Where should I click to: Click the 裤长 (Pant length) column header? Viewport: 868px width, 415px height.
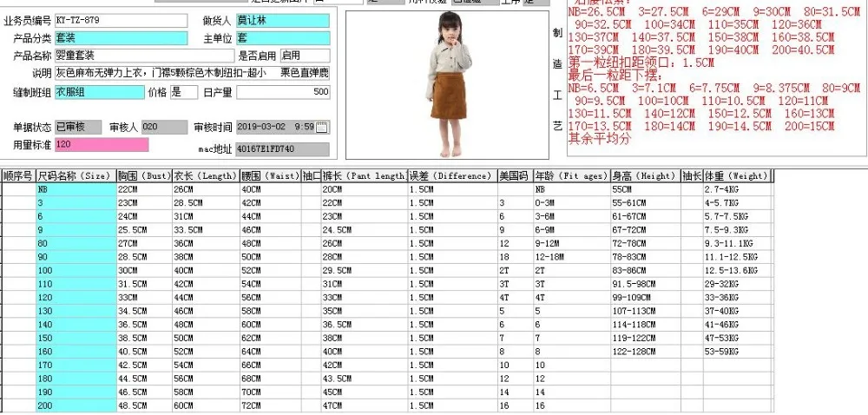pos(365,176)
